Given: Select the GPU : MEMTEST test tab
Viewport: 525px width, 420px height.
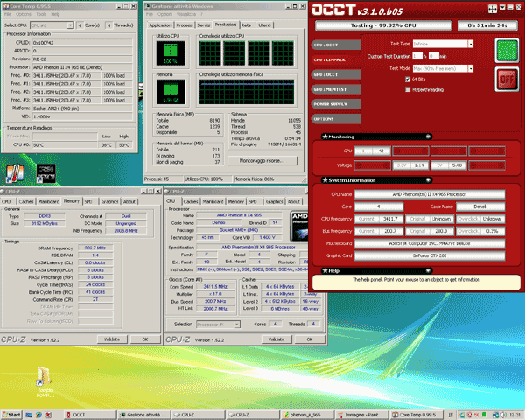Looking at the screenshot, I should [x=336, y=89].
